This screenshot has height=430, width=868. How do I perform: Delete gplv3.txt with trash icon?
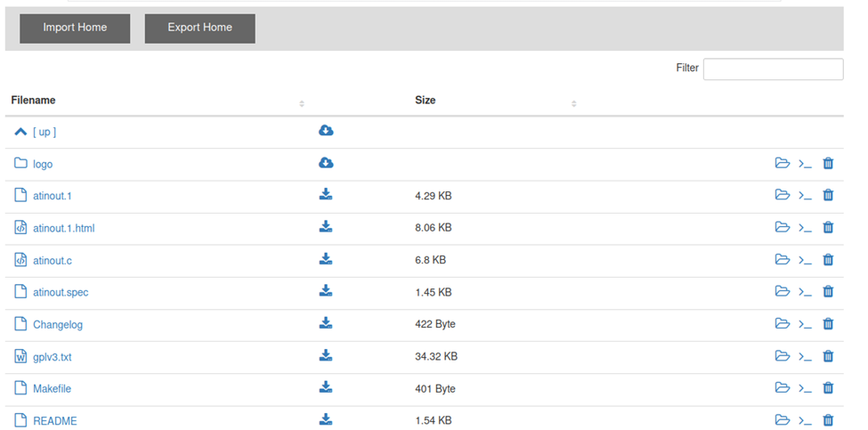click(x=828, y=354)
